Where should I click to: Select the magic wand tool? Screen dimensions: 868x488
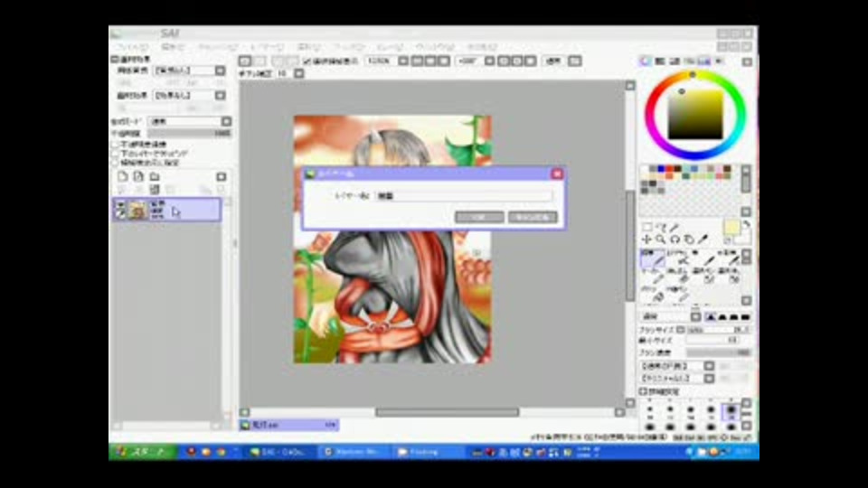point(675,227)
